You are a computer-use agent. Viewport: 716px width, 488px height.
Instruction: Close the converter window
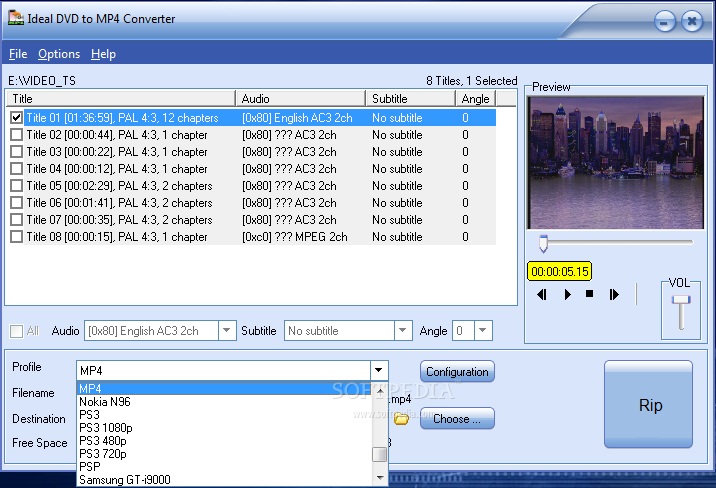pyautogui.click(x=692, y=21)
